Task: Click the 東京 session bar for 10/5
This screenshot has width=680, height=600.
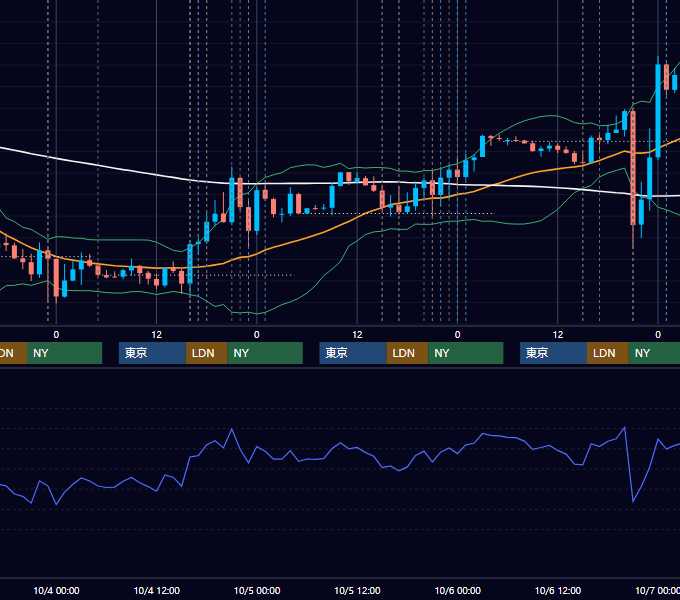Action: coord(353,353)
